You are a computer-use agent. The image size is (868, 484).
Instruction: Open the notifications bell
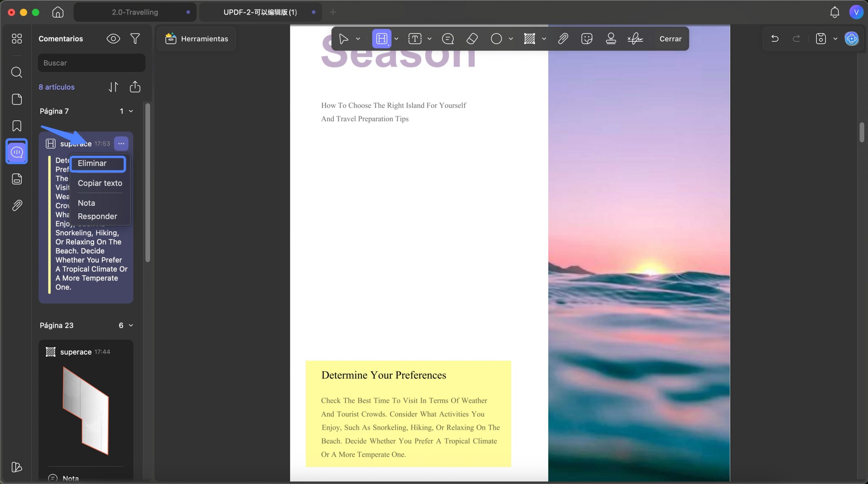click(x=834, y=12)
